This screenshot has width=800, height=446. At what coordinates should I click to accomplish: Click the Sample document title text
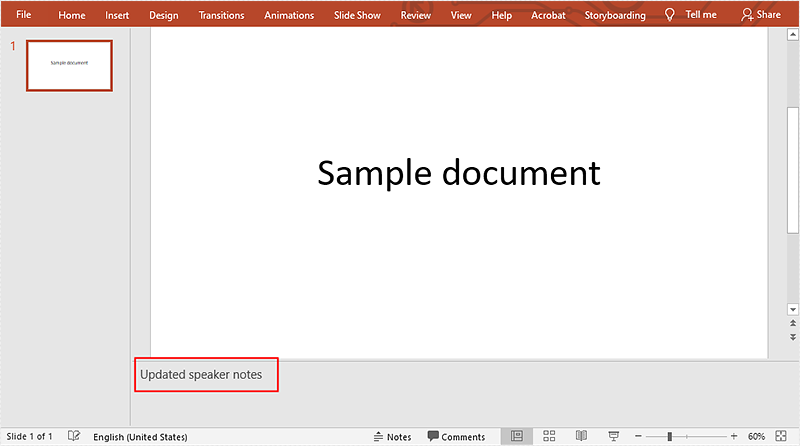coord(459,173)
